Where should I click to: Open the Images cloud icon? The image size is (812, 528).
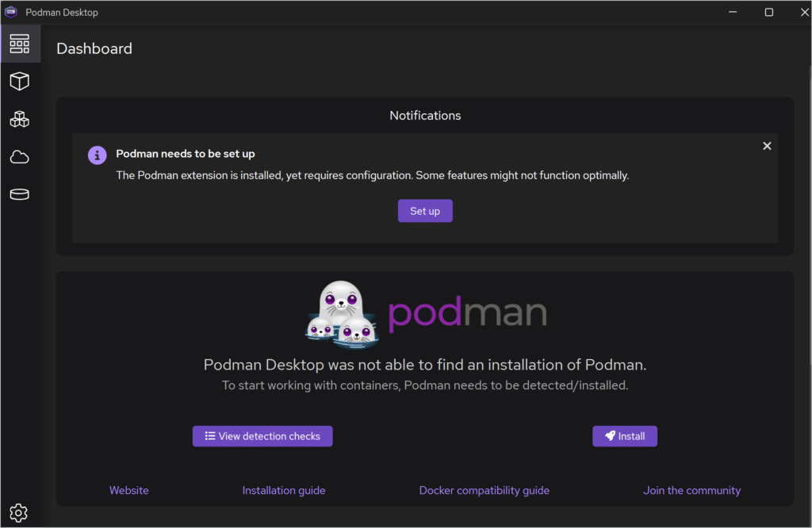[x=20, y=156]
